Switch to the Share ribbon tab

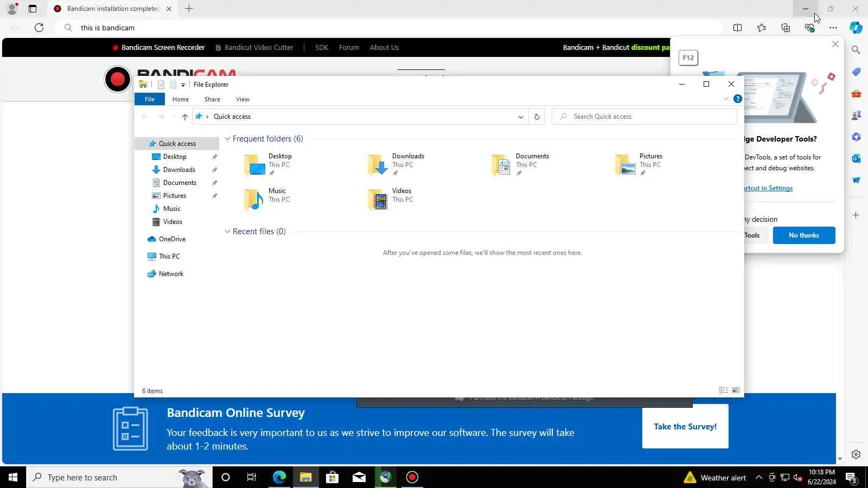[x=212, y=99]
